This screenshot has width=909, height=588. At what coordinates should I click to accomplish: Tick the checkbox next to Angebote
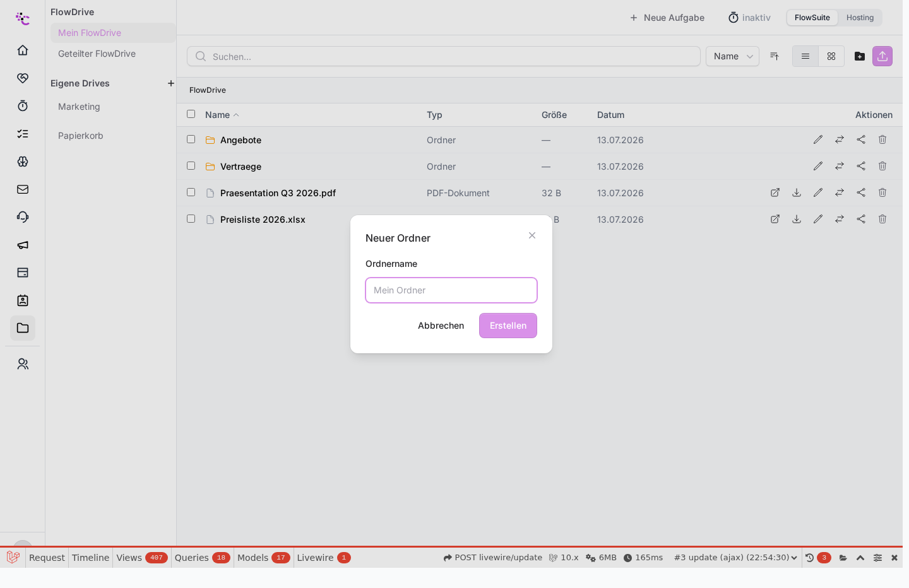click(191, 139)
